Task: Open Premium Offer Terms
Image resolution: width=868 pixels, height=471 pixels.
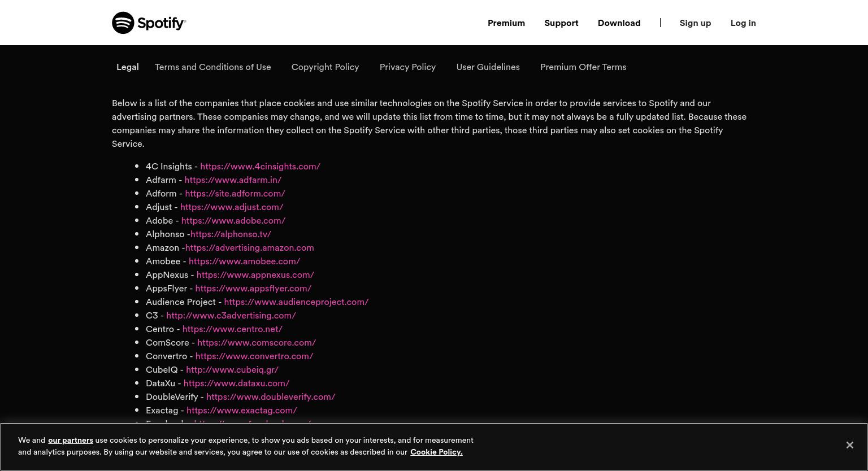Action: tap(583, 67)
